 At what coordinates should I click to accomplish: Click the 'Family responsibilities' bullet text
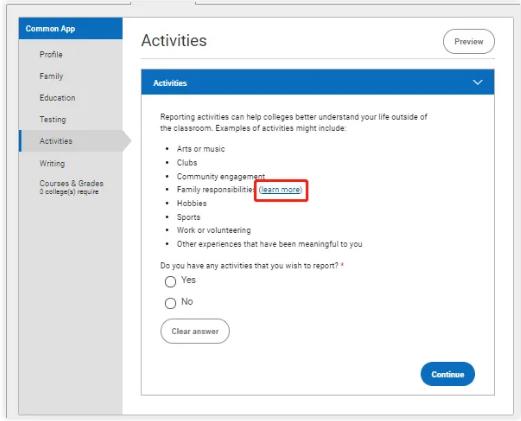pos(216,190)
